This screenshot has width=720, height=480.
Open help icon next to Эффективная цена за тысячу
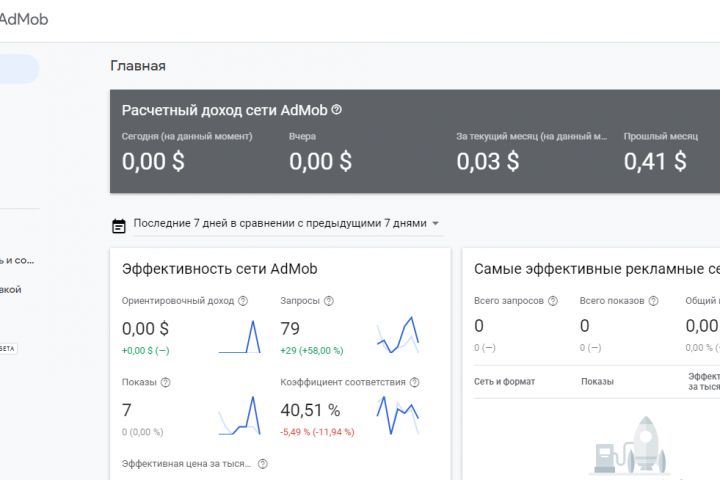(x=263, y=464)
